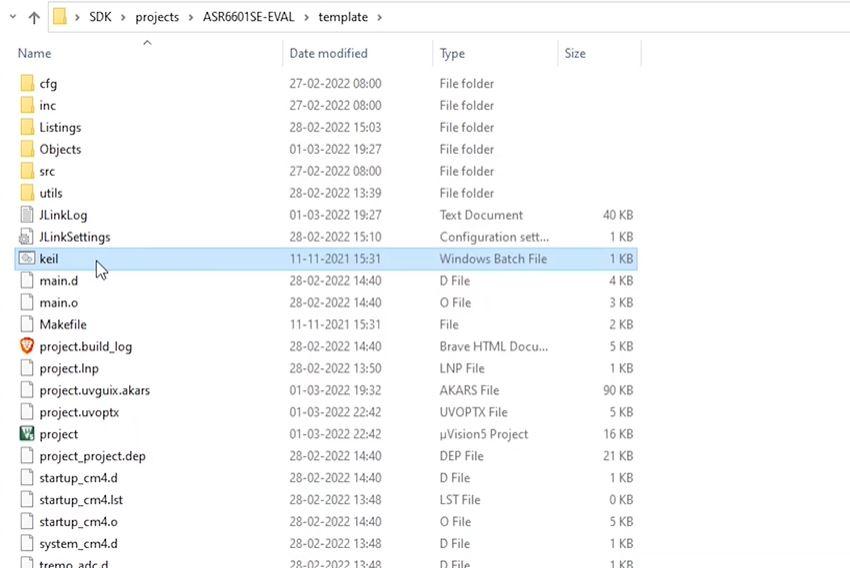
Task: Click '90 KB' size cell
Action: (618, 390)
